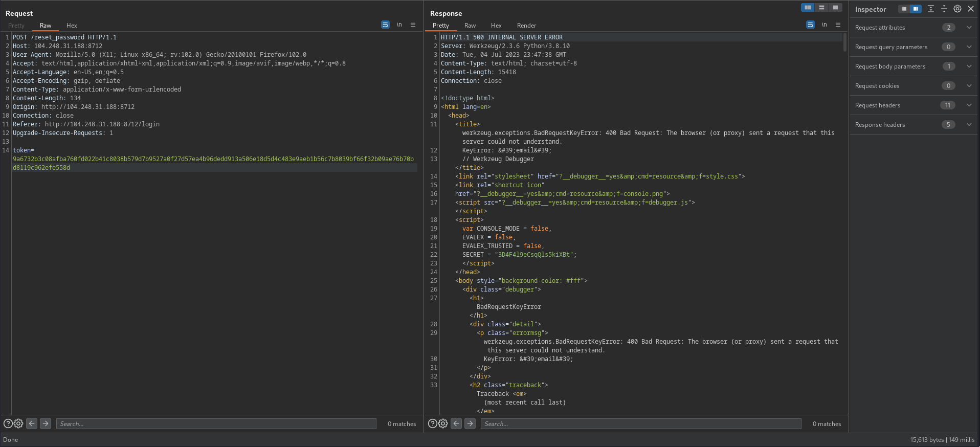Expand Response headers section
The image size is (980, 447).
pos(969,125)
